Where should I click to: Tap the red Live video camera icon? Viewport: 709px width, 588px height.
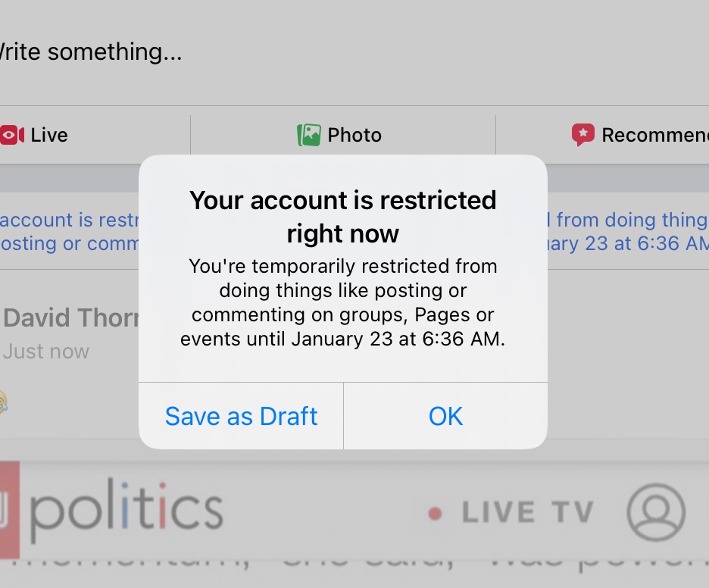pyautogui.click(x=12, y=135)
